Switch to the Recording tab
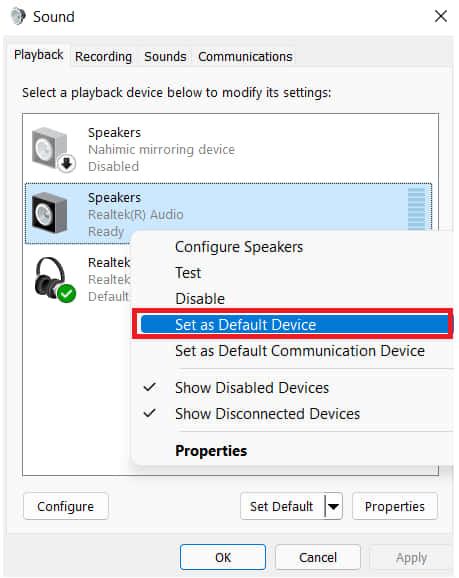The image size is (459, 578). (103, 57)
